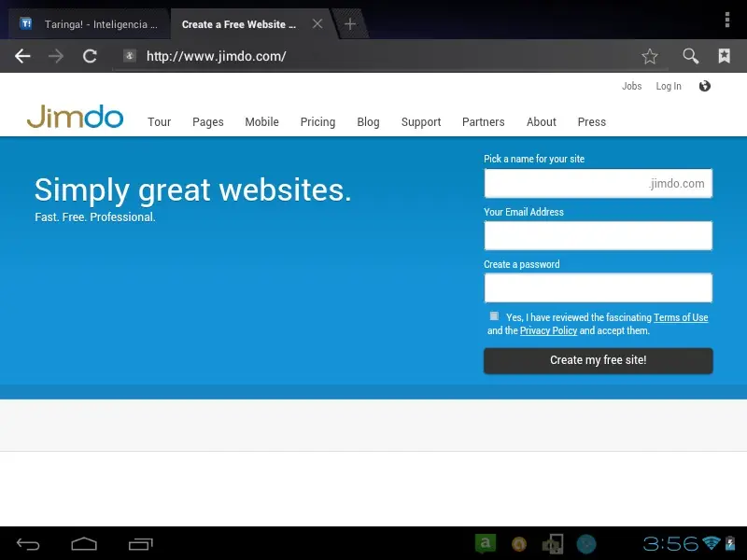Open the Privacy Policy link
The height and width of the screenshot is (560, 747).
548,330
